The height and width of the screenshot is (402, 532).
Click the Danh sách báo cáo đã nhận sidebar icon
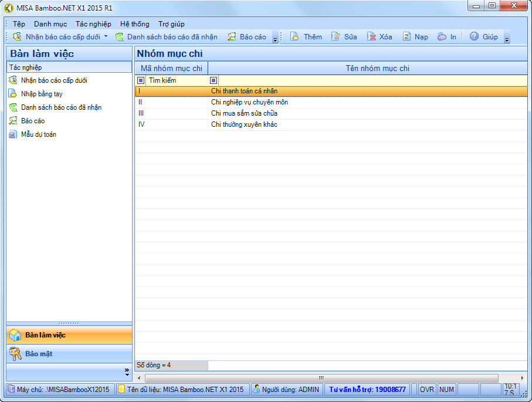13,107
